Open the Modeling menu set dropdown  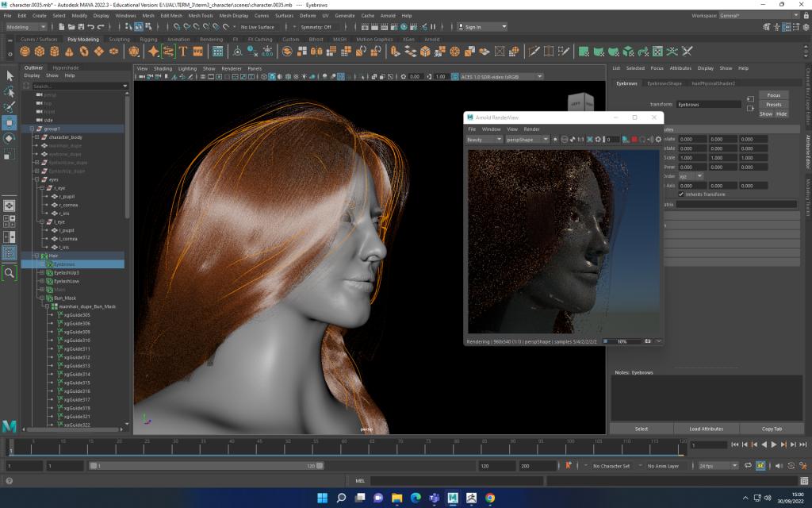pos(26,27)
